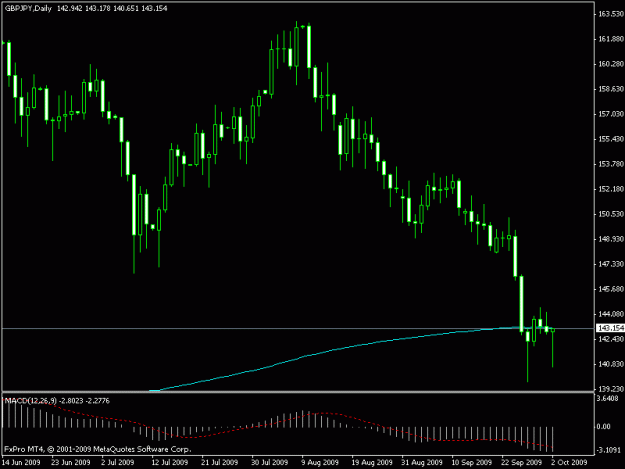
Task: Click the 150.530 price scale label
Action: click(611, 214)
